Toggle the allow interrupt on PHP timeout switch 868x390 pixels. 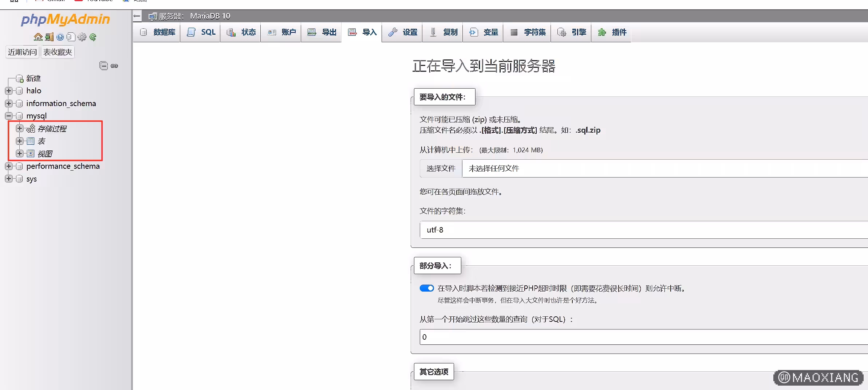pos(426,288)
